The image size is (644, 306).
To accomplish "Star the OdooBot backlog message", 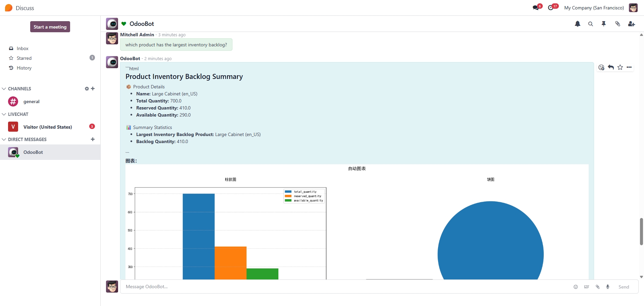I will click(620, 67).
